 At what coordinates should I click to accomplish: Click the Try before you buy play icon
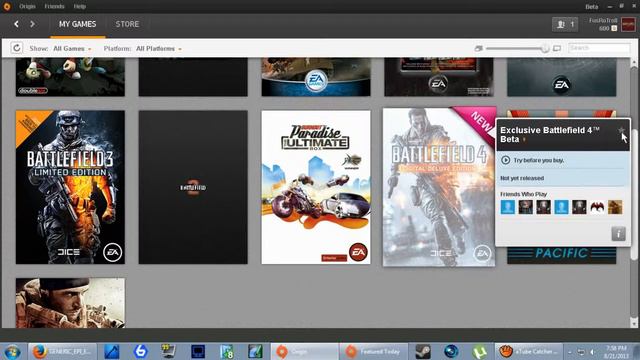click(505, 160)
